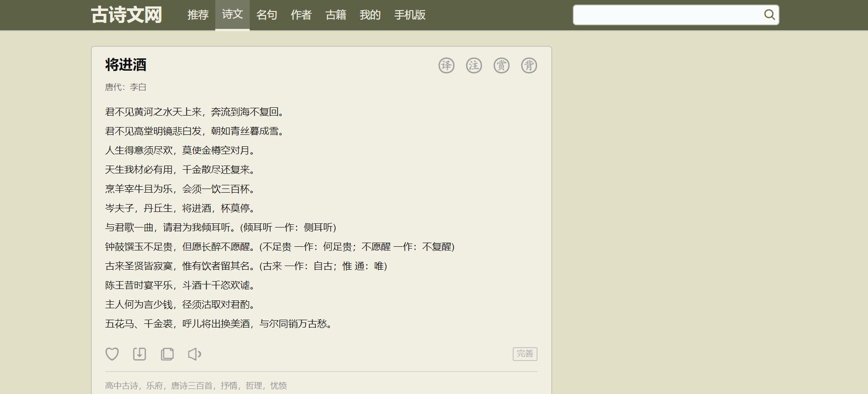This screenshot has width=868, height=394.
Task: Click the 古诗文网 site logo
Action: (127, 15)
